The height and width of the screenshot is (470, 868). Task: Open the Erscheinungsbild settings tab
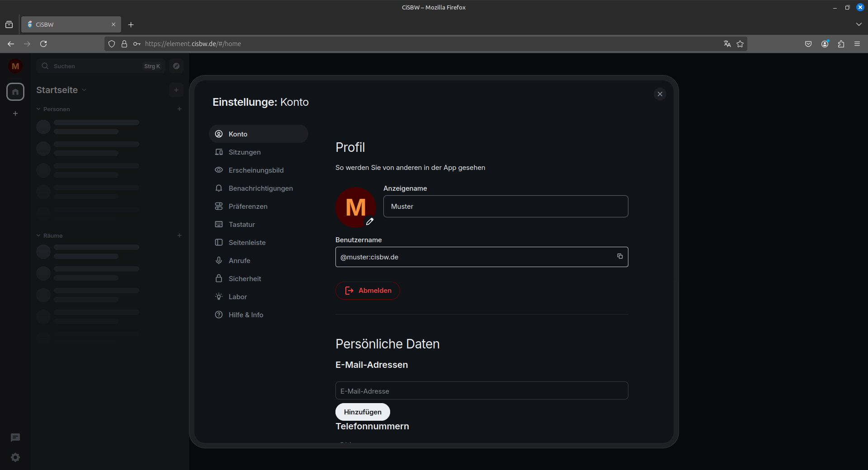coord(256,170)
